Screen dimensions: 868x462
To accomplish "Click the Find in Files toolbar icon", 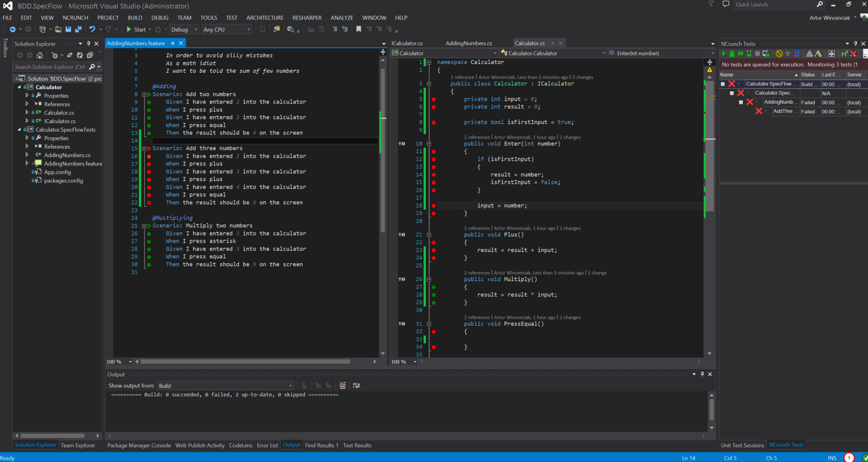I will coord(276,30).
